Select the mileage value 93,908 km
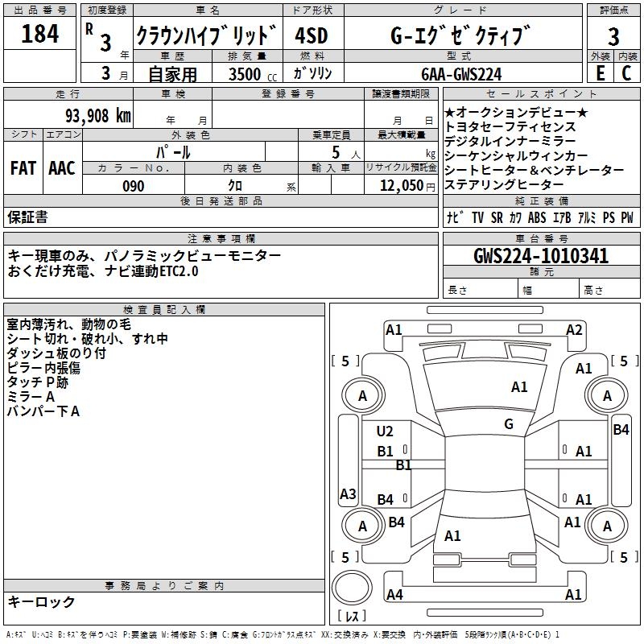The width and height of the screenshot is (644, 644). 97,115
